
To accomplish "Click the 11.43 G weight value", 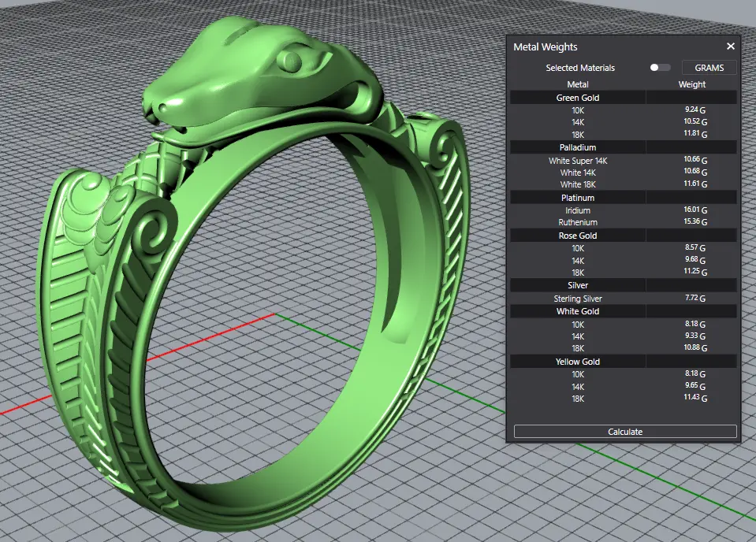I will pyautogui.click(x=695, y=398).
